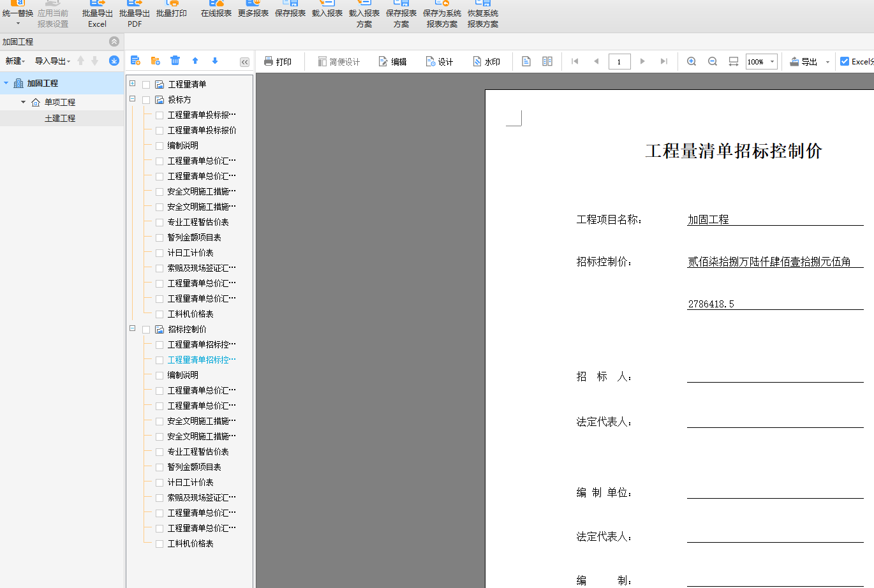Click the 设计 design button
This screenshot has width=874, height=588.
point(439,61)
